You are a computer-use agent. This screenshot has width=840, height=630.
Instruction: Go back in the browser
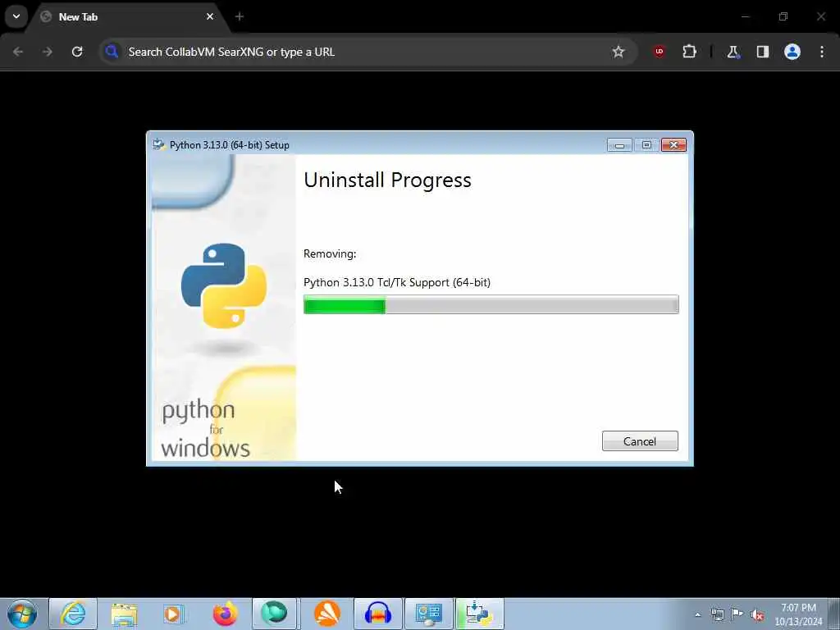(18, 52)
